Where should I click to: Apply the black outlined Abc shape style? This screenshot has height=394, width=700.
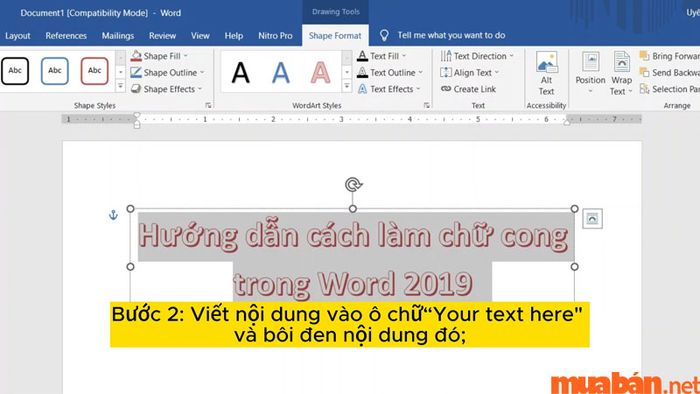click(15, 71)
